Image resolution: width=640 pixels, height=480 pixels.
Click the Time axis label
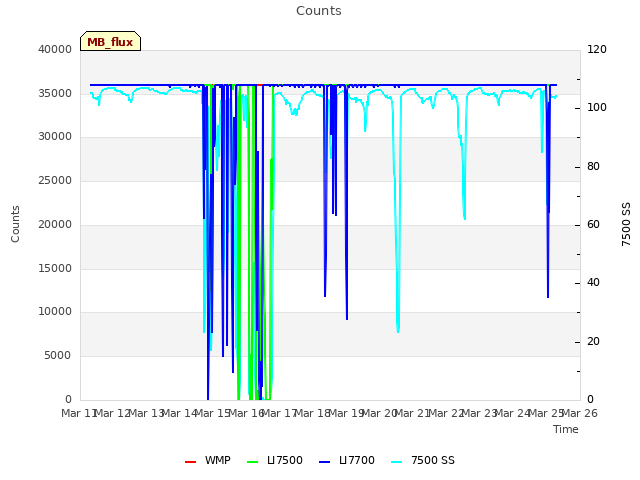point(566,429)
